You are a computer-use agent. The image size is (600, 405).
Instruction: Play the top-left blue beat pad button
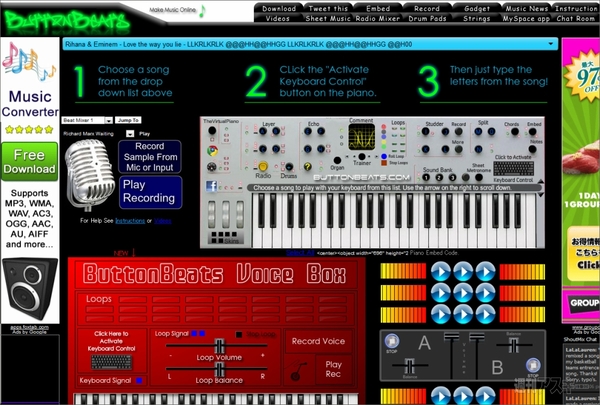(x=441, y=271)
